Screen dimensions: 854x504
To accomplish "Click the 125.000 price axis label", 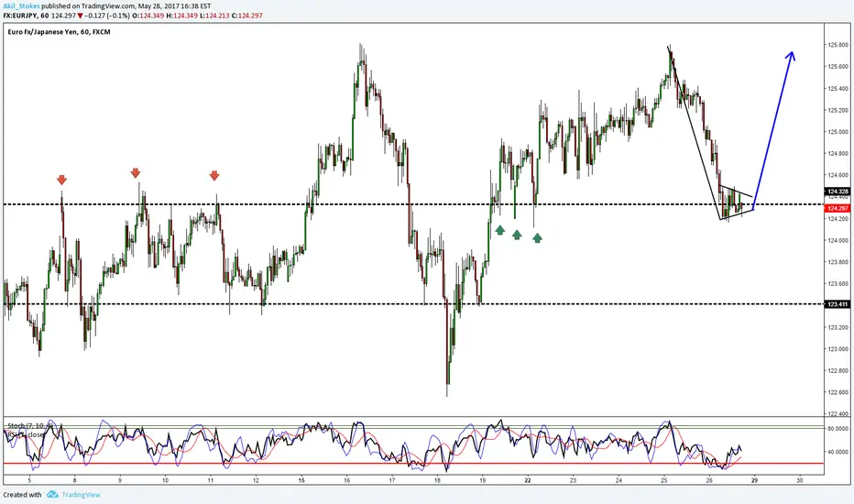I will tap(838, 132).
